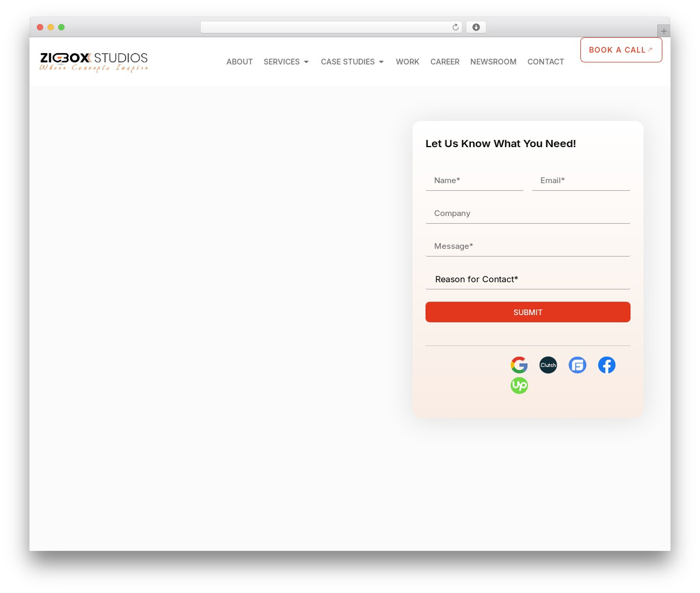700x593 pixels.
Task: Open the GoodFirms icon
Action: pos(577,365)
